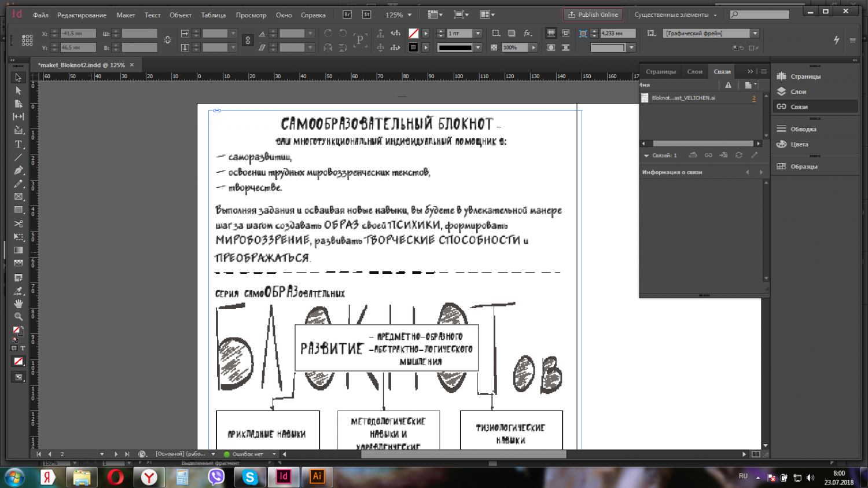Select the Type (T) tool
868x488 pixels.
[19, 144]
